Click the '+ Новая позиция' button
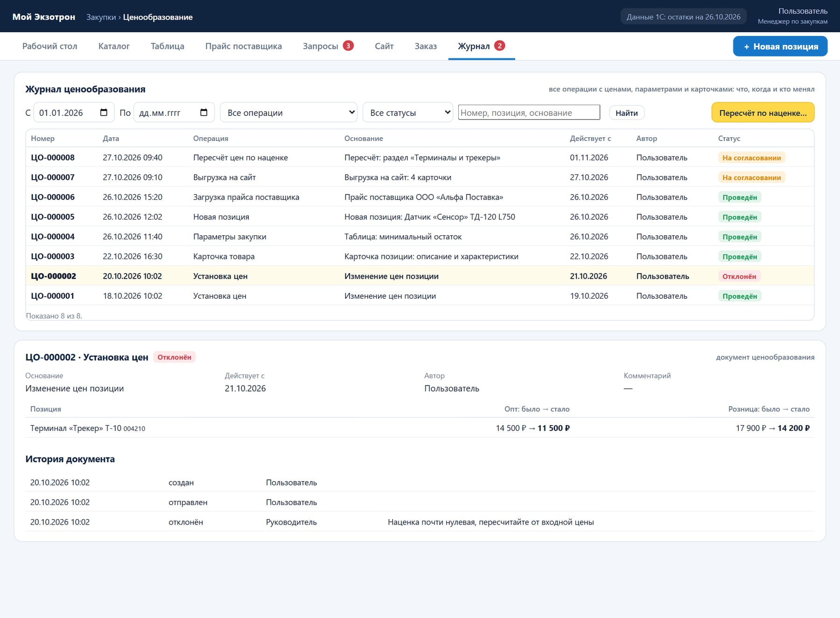This screenshot has width=840, height=618. (780, 46)
